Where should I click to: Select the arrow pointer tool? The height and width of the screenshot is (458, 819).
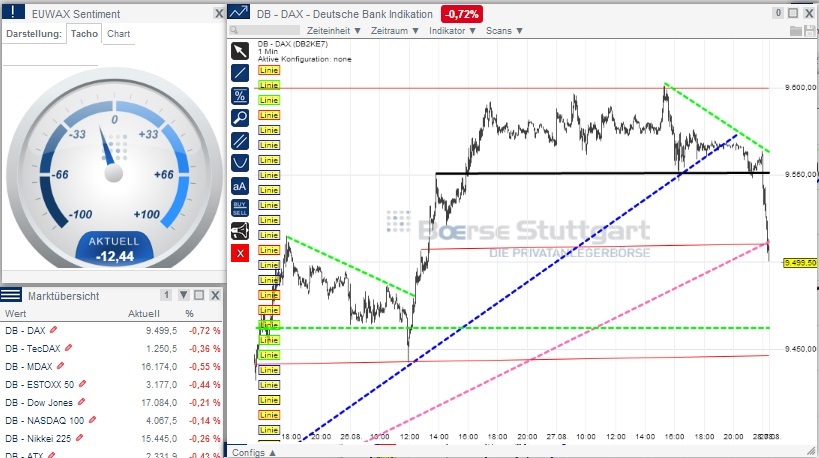click(240, 51)
